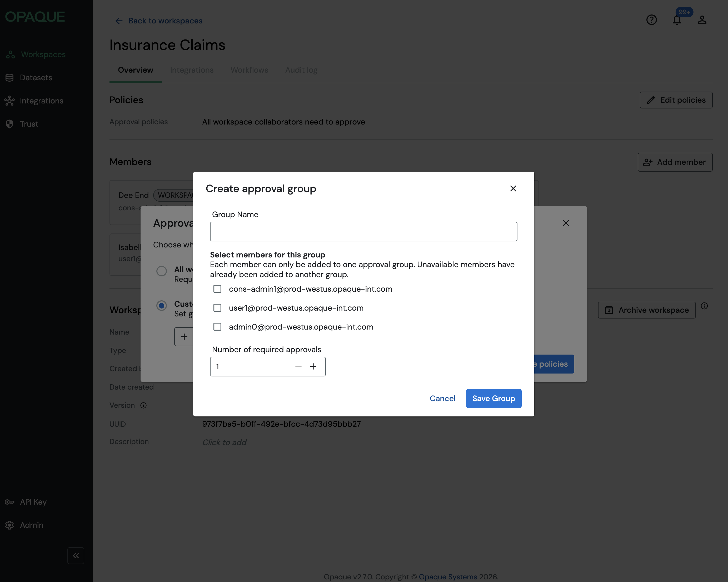Click the Group Name text field
Image resolution: width=728 pixels, height=582 pixels.
[x=363, y=231]
